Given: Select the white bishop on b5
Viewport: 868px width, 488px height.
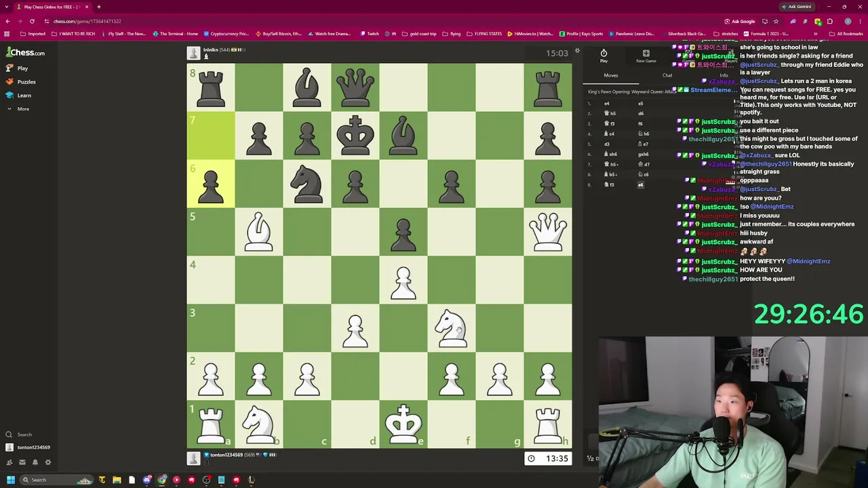Looking at the screenshot, I should 259,232.
